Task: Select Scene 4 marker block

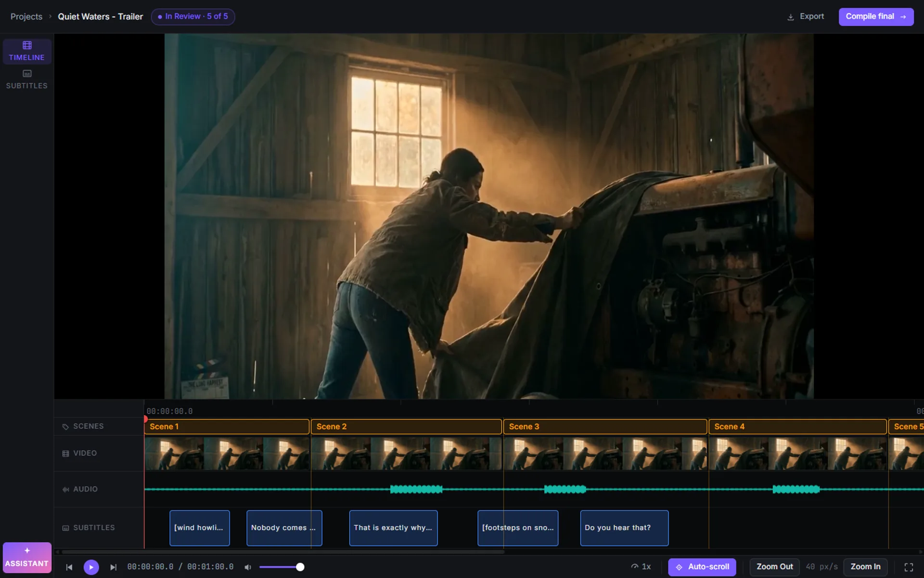Action: pyautogui.click(x=797, y=427)
